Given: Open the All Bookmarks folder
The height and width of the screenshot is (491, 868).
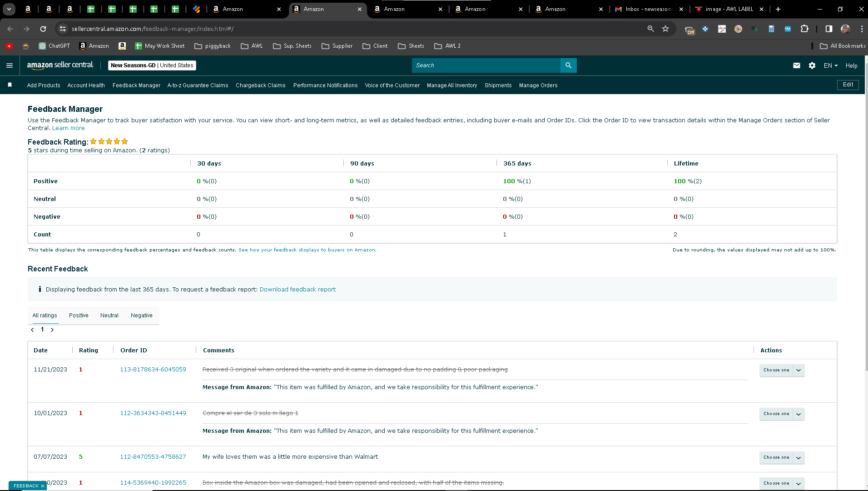Looking at the screenshot, I should 843,46.
